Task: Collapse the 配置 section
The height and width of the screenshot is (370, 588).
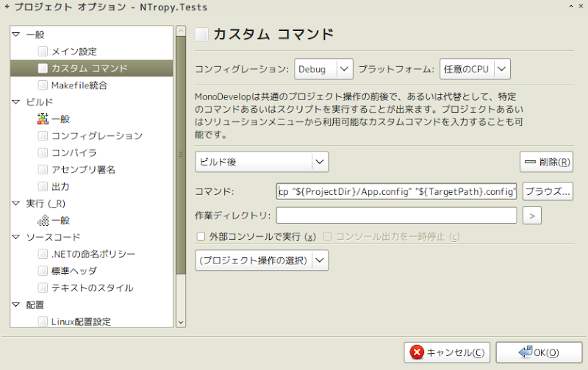Action: (15, 305)
